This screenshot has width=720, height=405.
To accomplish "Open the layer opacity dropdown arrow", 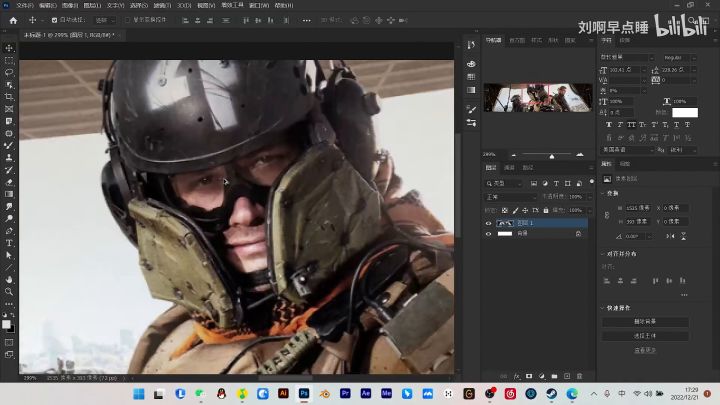I will pos(589,197).
